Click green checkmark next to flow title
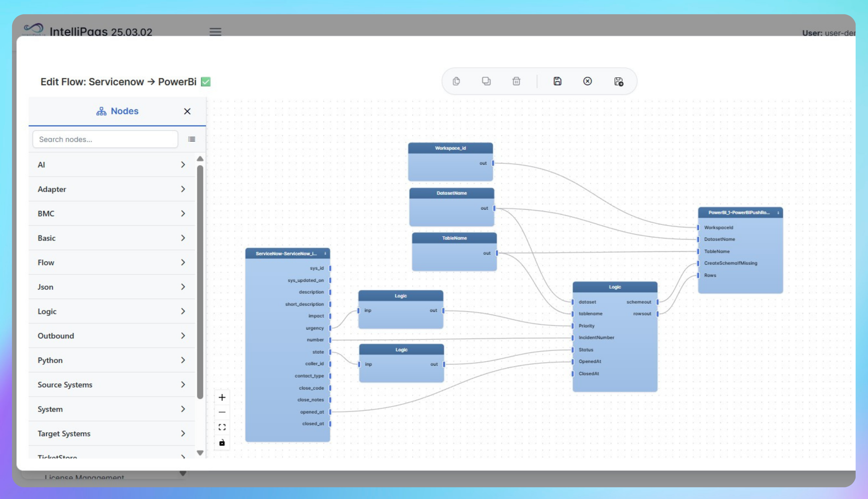The image size is (868, 499). coord(205,82)
